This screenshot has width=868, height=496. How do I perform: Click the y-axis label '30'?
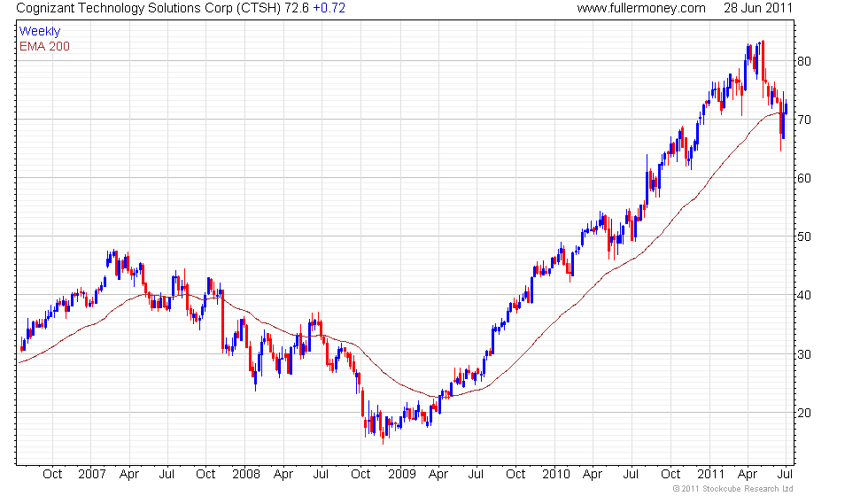804,354
